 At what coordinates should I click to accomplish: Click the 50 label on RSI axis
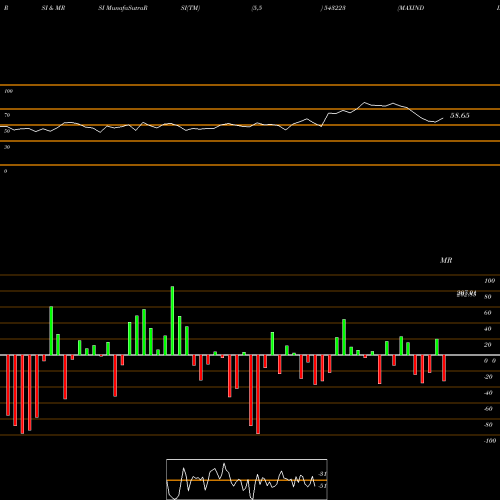pos(7,131)
